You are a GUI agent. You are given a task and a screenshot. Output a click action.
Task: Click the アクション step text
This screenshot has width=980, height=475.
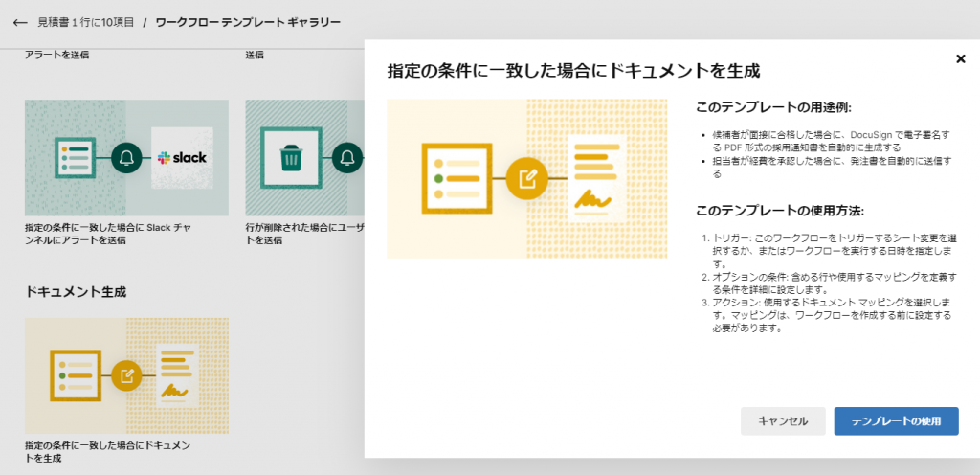pos(833,316)
